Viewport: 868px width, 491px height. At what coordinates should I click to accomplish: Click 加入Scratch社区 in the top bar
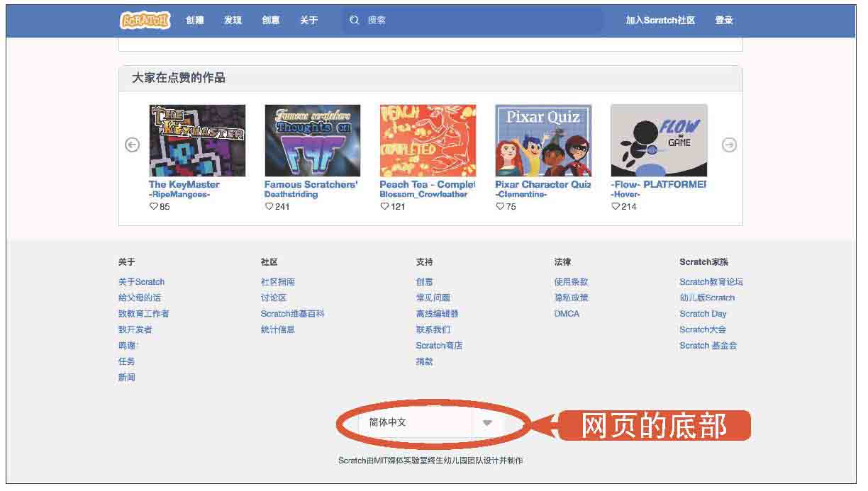click(x=660, y=21)
